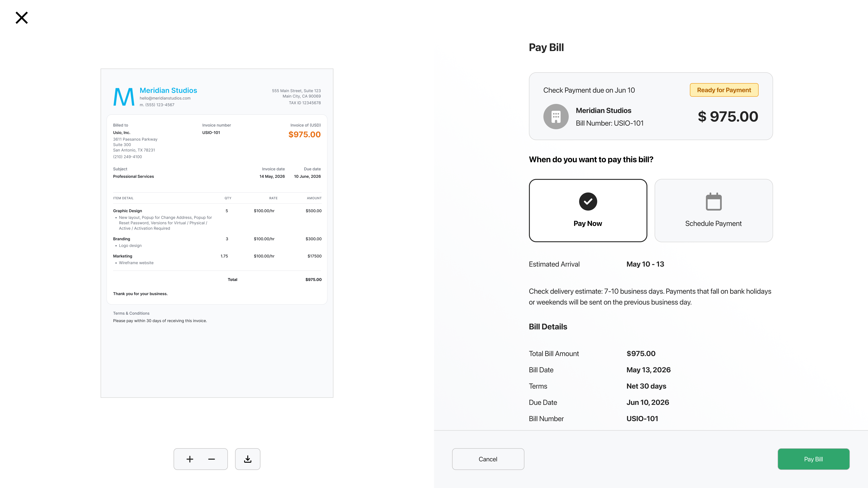Viewport: 868px width, 488px height.
Task: Click the check delivery estimate note
Action: pos(650,297)
